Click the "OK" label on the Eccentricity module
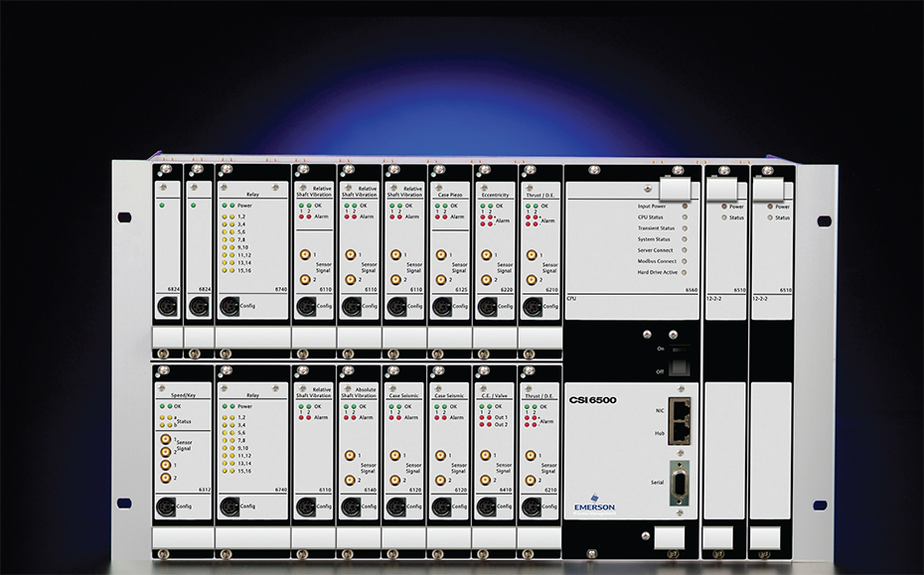Viewport: 924px width, 575px height. (499, 206)
